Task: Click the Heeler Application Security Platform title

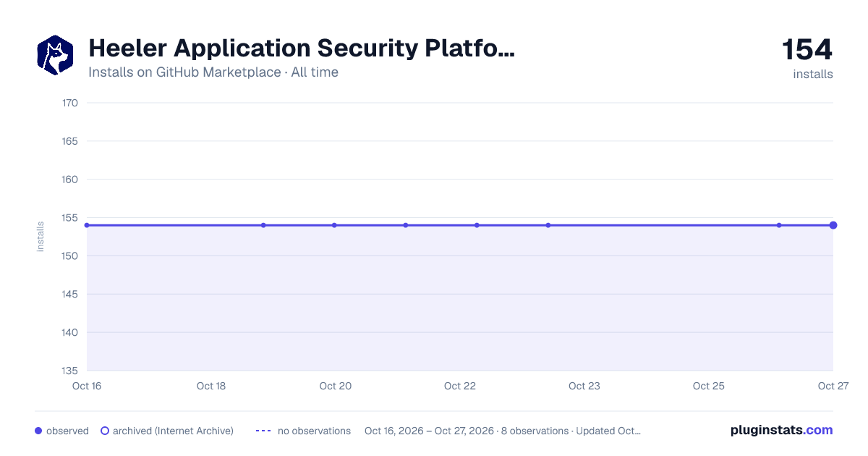Action: [x=302, y=48]
